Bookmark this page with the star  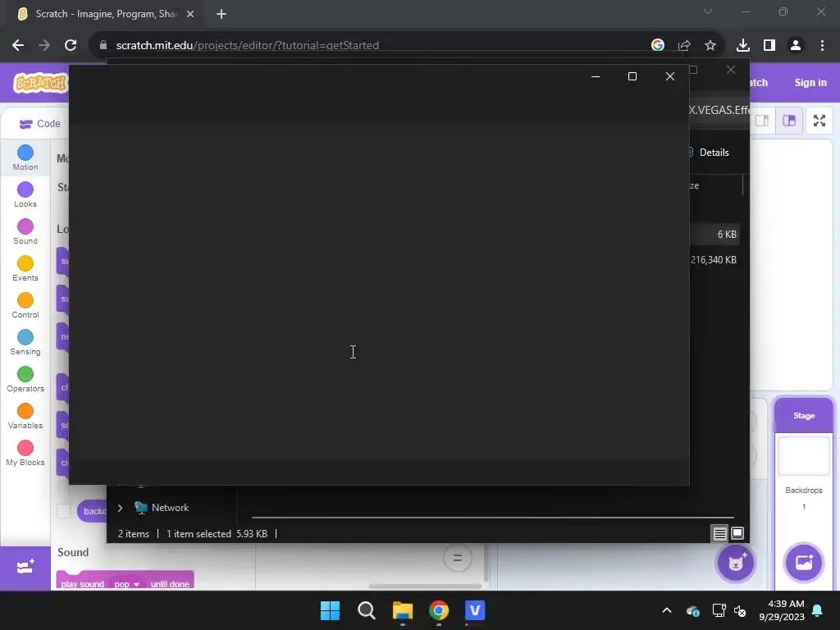point(710,46)
